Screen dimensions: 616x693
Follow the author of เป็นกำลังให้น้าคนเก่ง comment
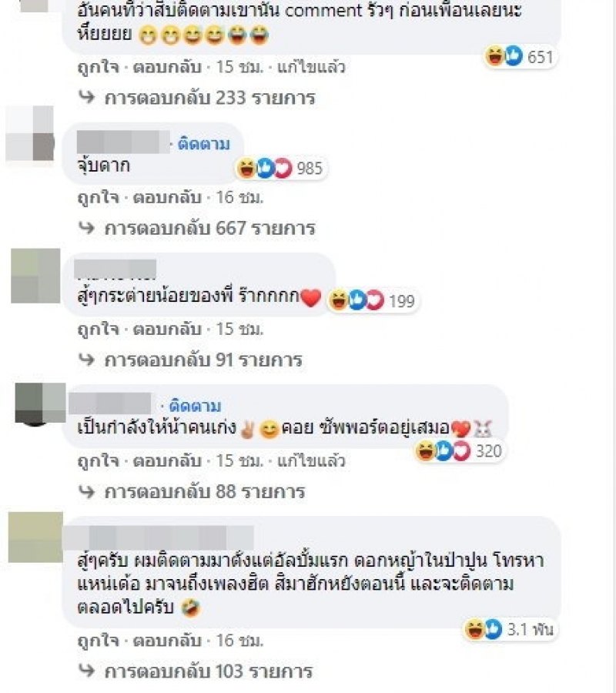[x=195, y=406]
